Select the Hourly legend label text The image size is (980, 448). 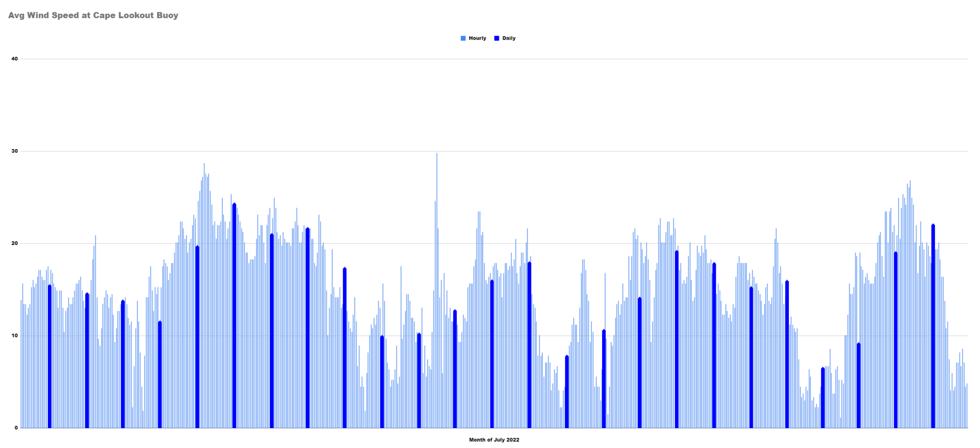coord(477,38)
